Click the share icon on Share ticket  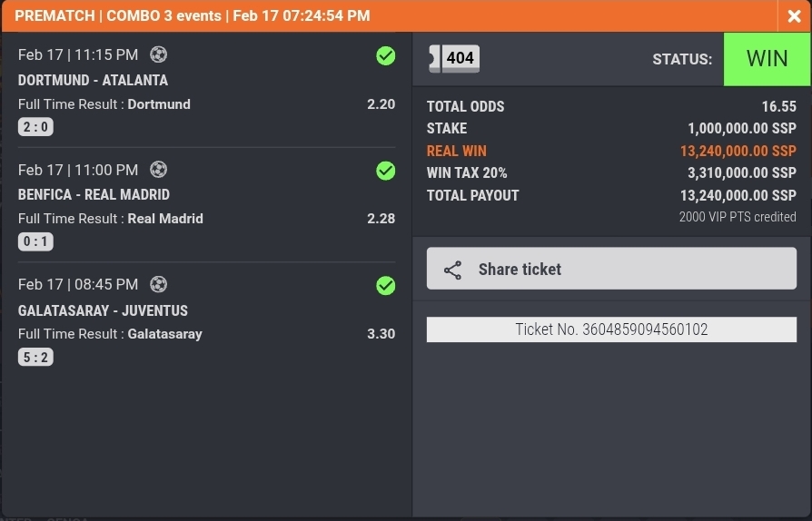point(452,270)
